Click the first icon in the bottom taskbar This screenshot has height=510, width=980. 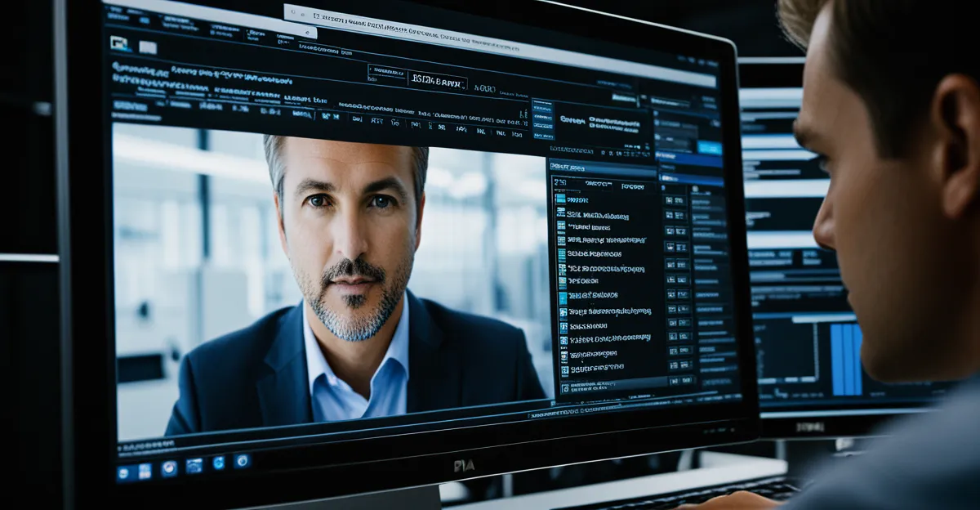click(122, 472)
